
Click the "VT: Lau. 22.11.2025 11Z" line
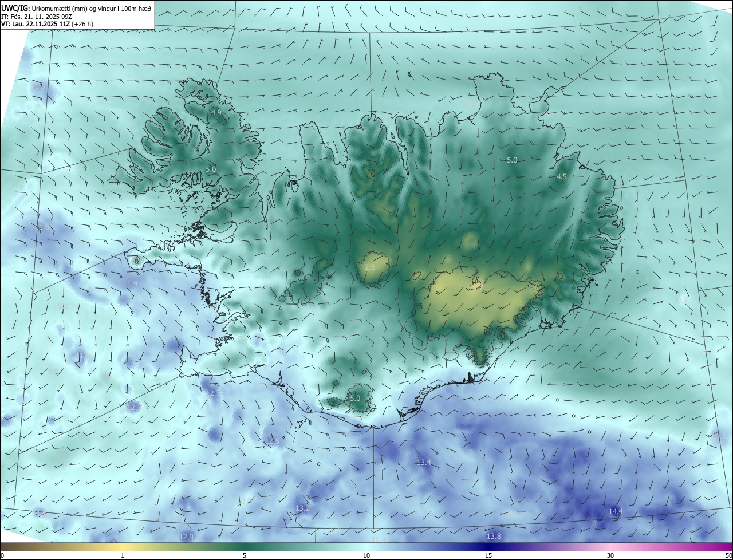click(47, 24)
